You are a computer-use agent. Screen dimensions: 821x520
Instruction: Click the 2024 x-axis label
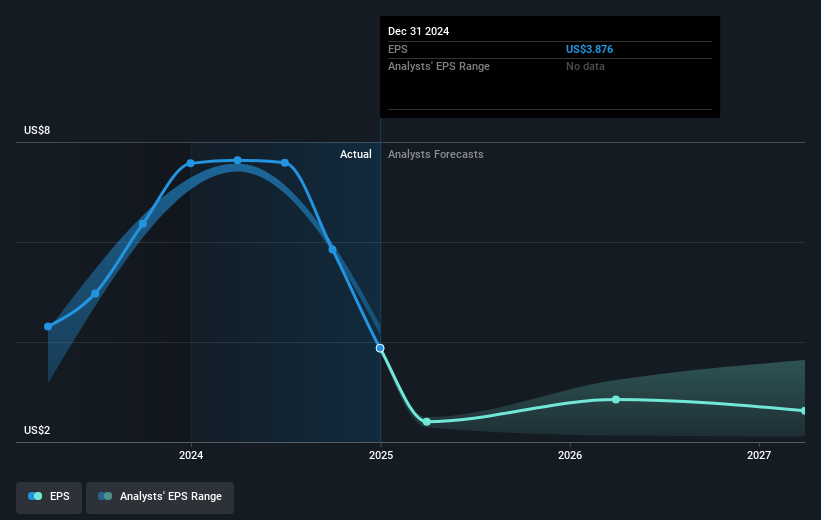point(191,456)
